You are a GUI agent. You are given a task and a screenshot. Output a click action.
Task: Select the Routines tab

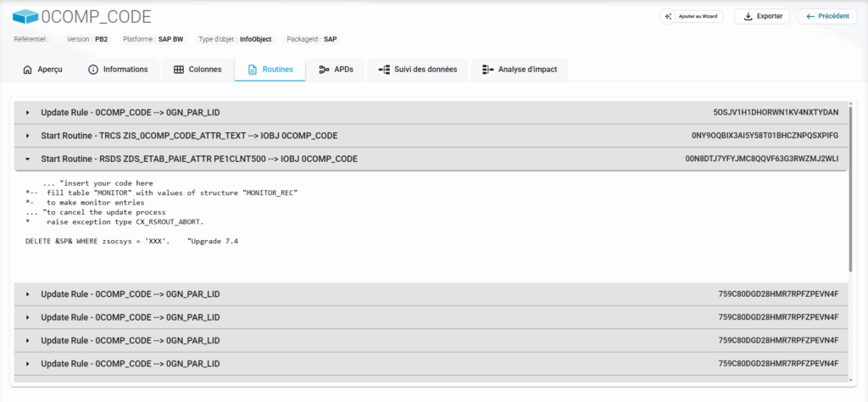pos(270,70)
